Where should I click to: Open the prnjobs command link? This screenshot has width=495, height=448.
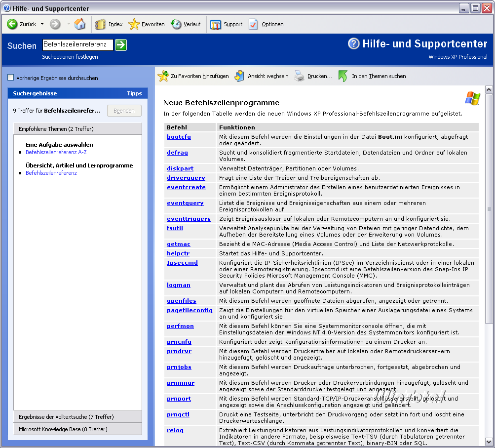point(179,367)
